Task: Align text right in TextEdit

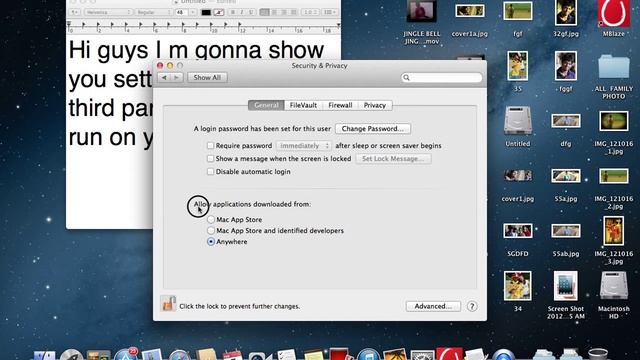Action: tap(284, 12)
